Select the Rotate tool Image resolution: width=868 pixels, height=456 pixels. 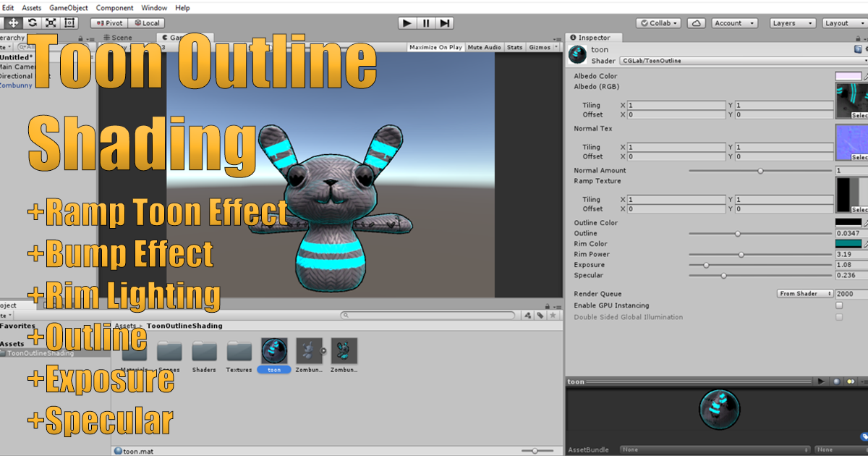pos(31,22)
